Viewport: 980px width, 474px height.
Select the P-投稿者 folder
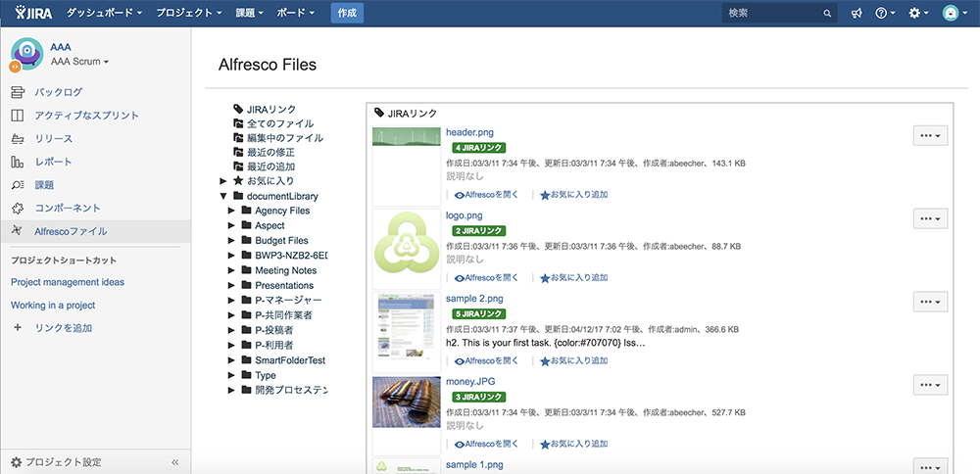[273, 330]
